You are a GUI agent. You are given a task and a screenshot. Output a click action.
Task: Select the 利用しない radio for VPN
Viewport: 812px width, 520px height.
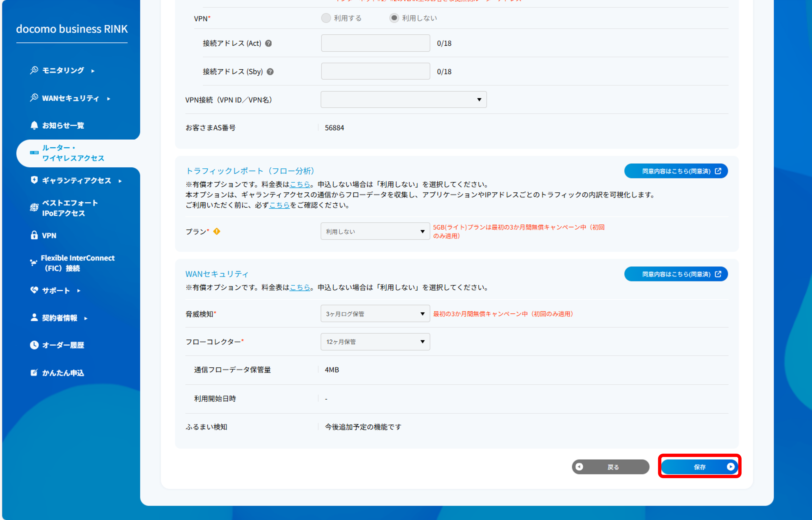coord(394,18)
